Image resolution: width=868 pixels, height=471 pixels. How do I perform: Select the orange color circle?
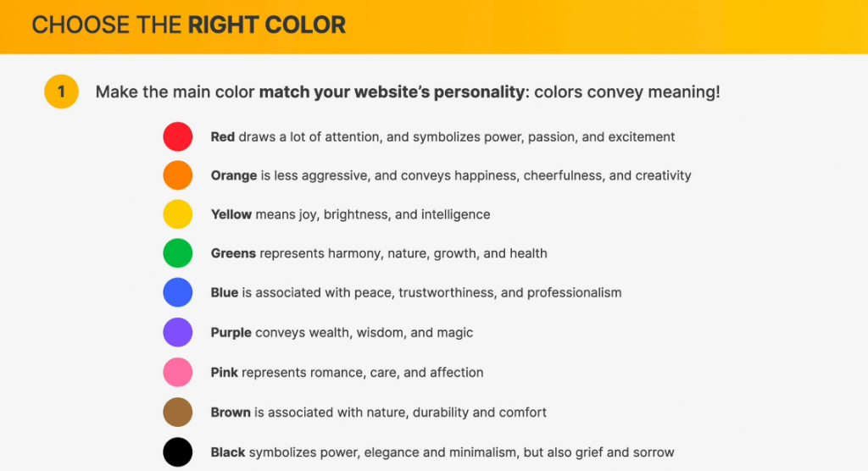(178, 175)
